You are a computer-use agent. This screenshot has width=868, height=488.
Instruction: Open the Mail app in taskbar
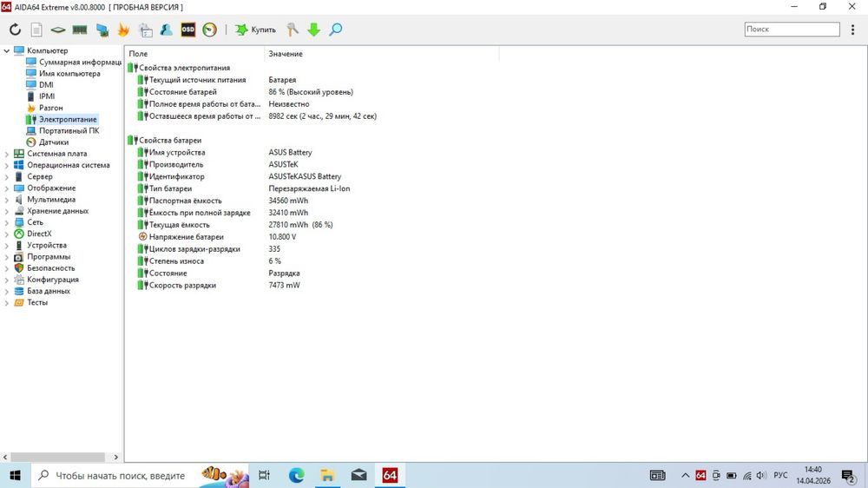click(358, 475)
